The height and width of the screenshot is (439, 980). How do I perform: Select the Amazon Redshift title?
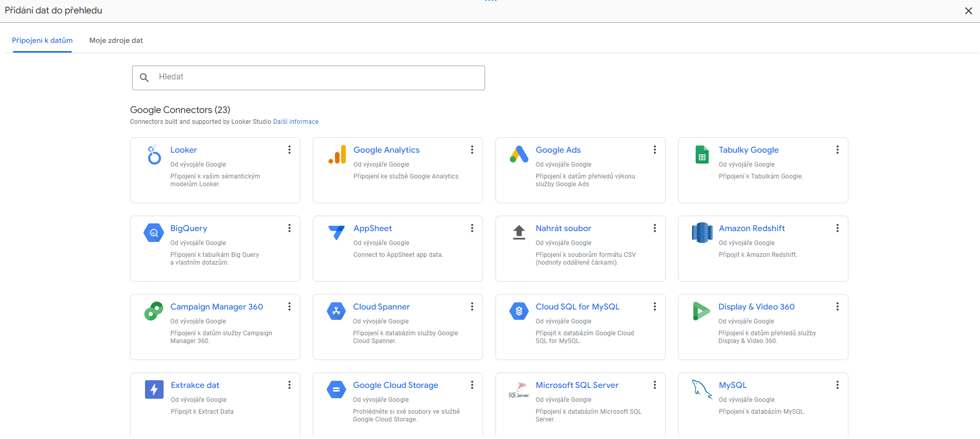tap(752, 228)
